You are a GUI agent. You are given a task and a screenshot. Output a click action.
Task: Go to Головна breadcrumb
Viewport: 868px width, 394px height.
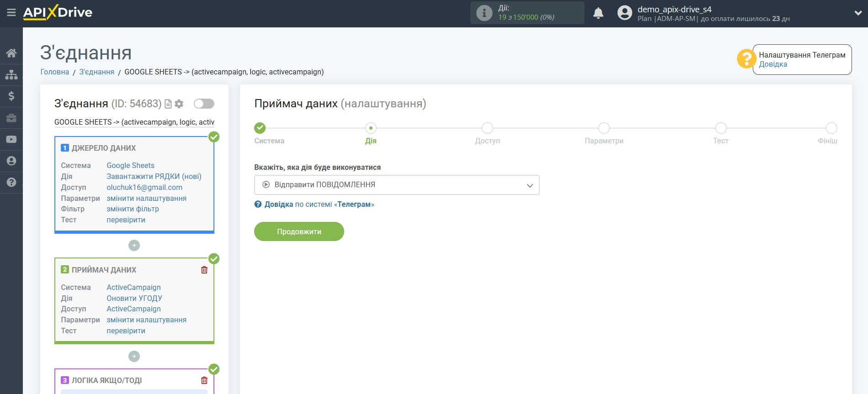pyautogui.click(x=55, y=72)
